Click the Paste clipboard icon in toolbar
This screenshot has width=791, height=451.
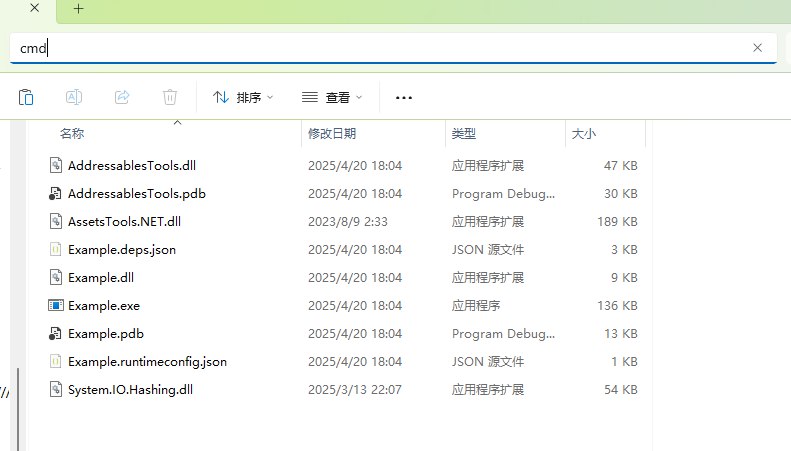pyautogui.click(x=26, y=97)
